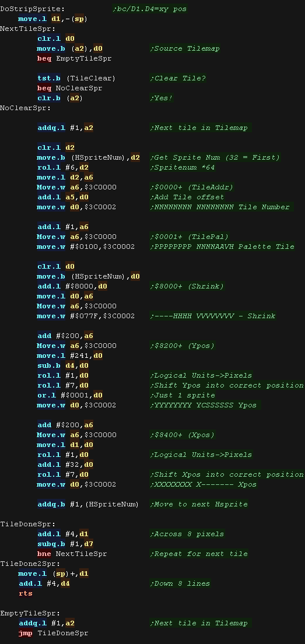Click the 'Move to next Hsprite' comment
Viewport: 305px width, 644px height.
coord(198,504)
